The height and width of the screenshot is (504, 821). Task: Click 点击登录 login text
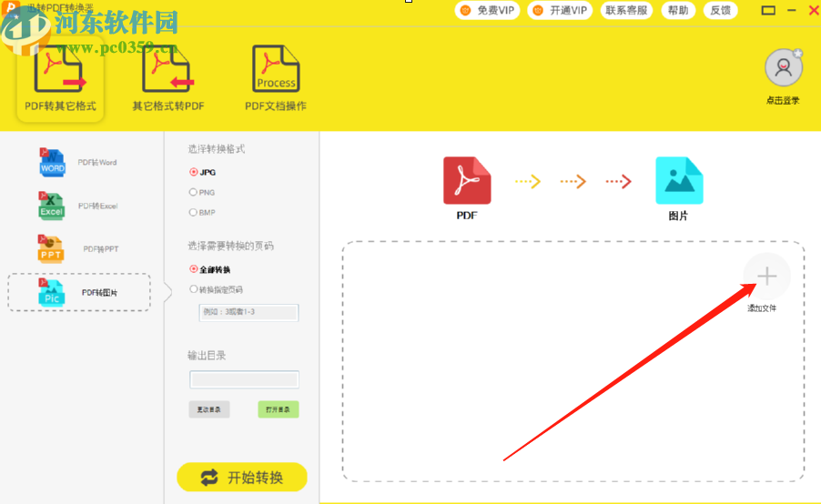pos(783,100)
